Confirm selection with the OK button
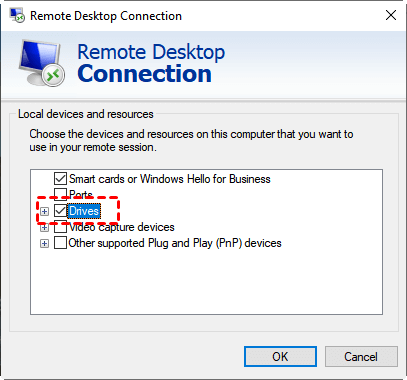This screenshot has width=407, height=380. (280, 357)
